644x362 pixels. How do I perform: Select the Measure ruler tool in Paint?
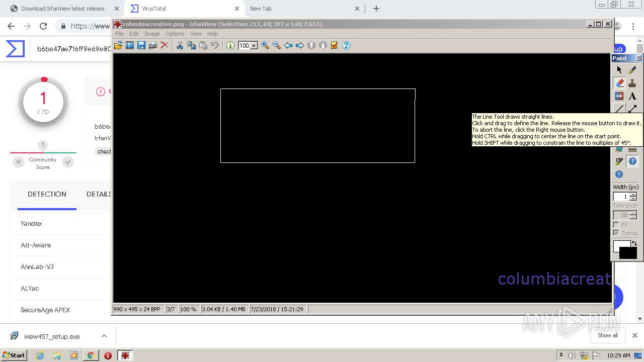[x=632, y=149]
